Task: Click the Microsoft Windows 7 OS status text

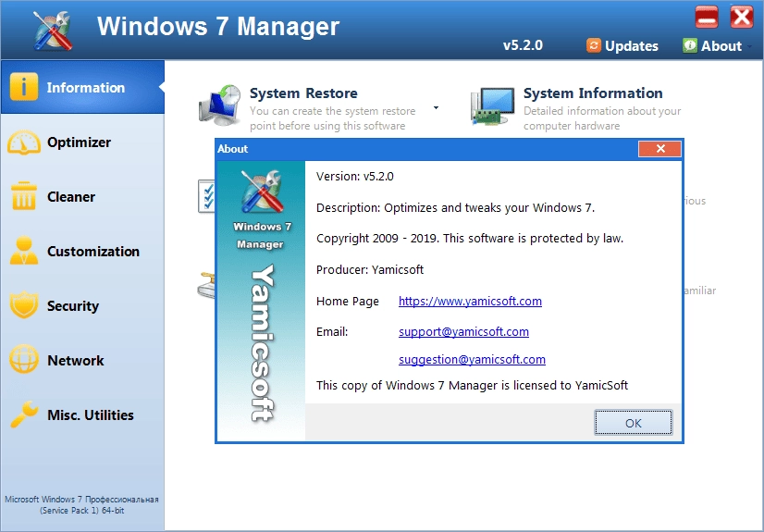Action: 81,505
